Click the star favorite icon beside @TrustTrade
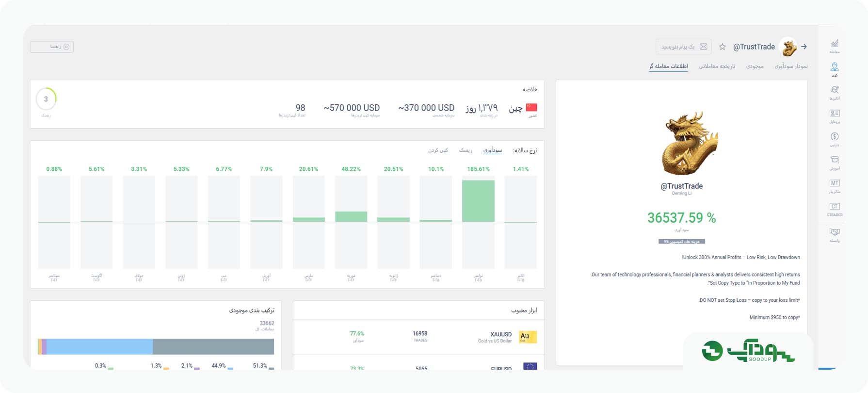The image size is (868, 393). 723,47
